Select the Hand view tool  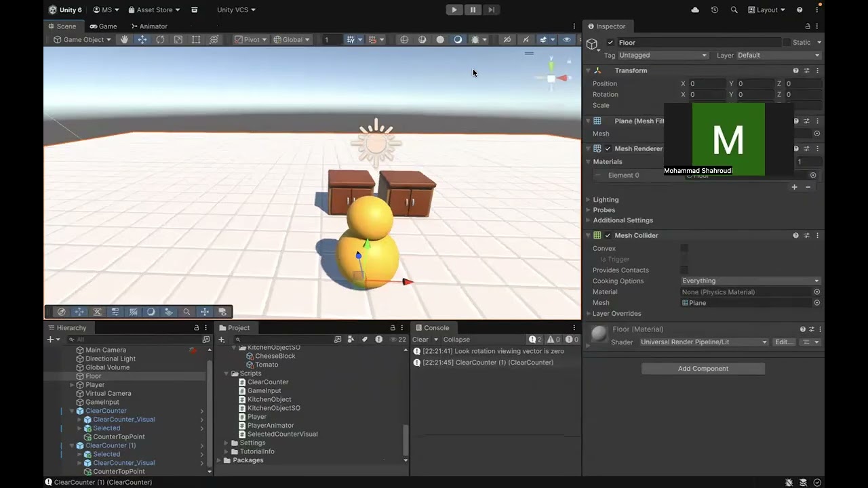click(125, 39)
